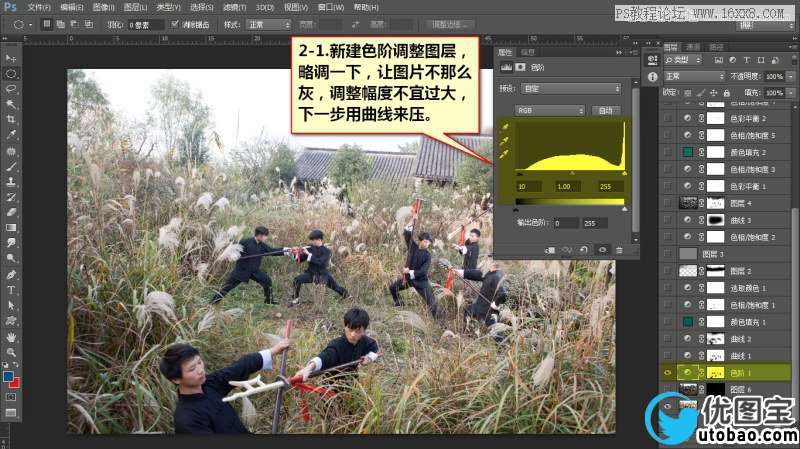Image resolution: width=800 pixels, height=449 pixels.
Task: Show the 颜色填充 1 layer
Action: tap(667, 322)
